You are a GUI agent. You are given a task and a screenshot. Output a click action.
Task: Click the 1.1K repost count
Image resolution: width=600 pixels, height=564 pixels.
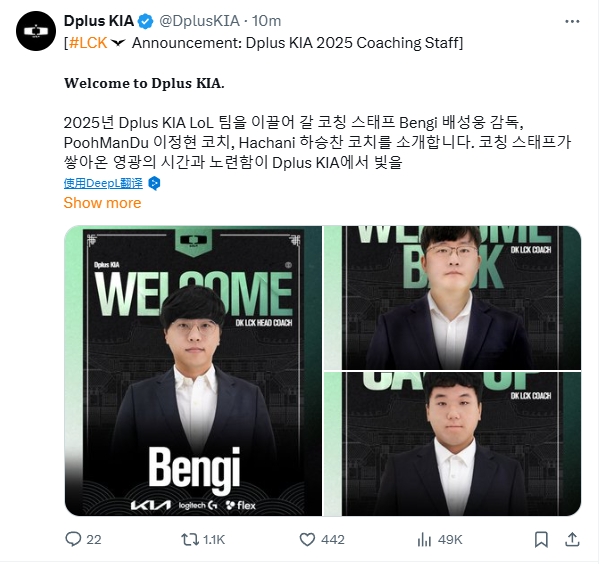(x=214, y=539)
